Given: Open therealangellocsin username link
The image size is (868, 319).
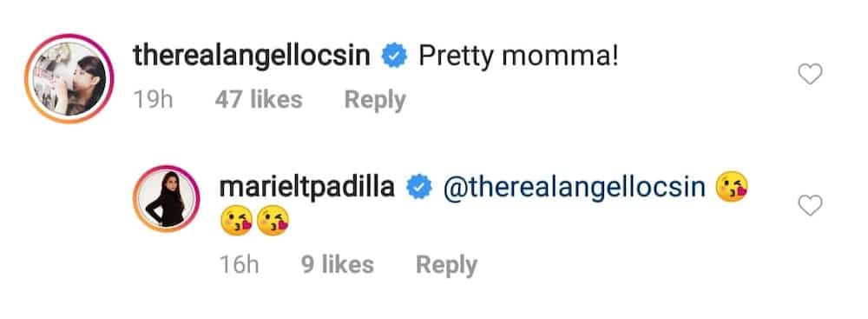Looking at the screenshot, I should pyautogui.click(x=252, y=56).
